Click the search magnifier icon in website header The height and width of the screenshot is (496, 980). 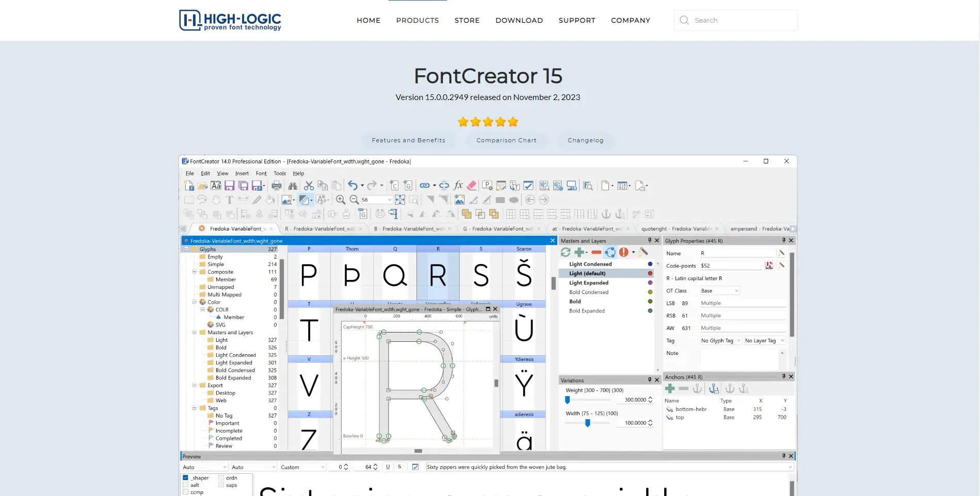click(x=684, y=20)
